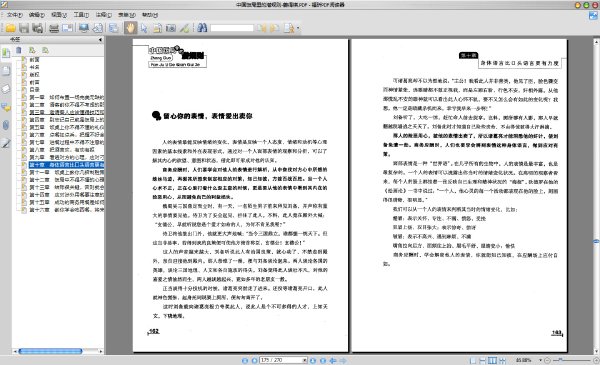Image resolution: width=600 pixels, height=365 pixels.
Task: Jump to the 第五章 bookmark
Action: (66, 127)
